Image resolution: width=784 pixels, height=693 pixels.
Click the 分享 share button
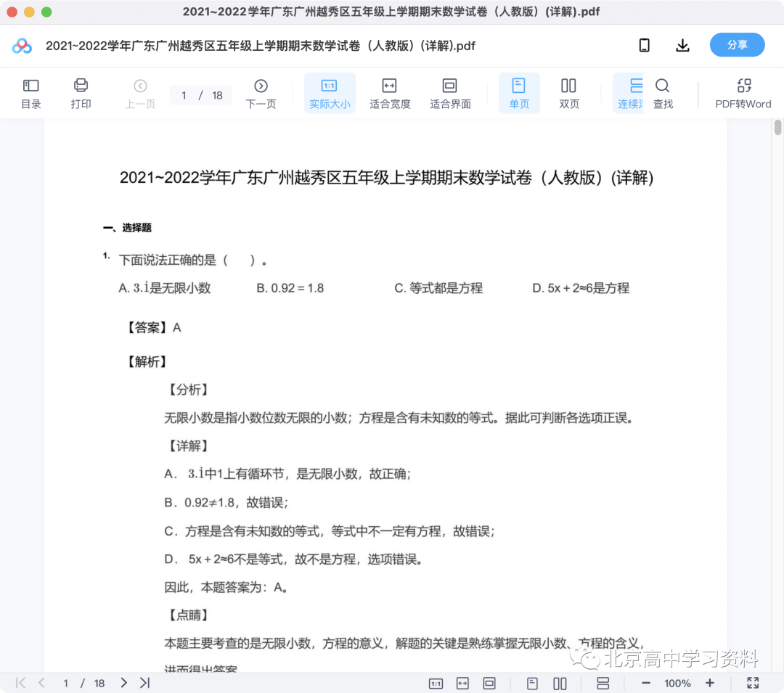pos(737,45)
